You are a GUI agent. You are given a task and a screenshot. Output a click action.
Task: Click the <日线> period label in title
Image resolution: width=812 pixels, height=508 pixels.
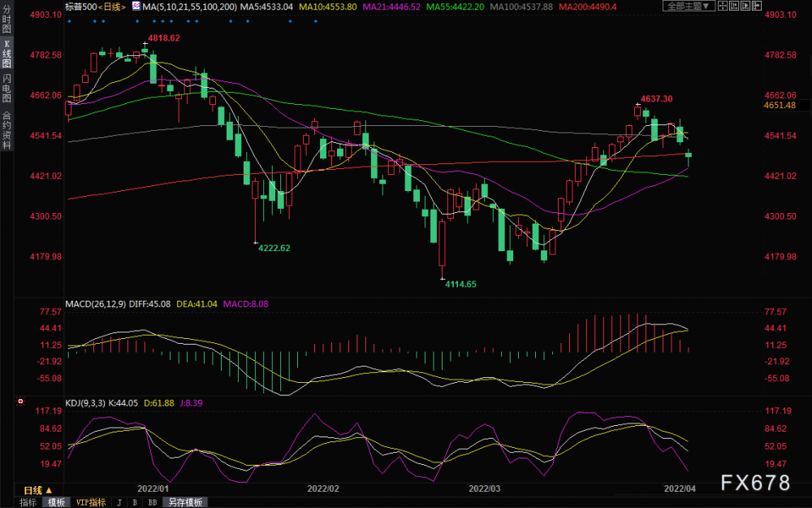(x=112, y=7)
